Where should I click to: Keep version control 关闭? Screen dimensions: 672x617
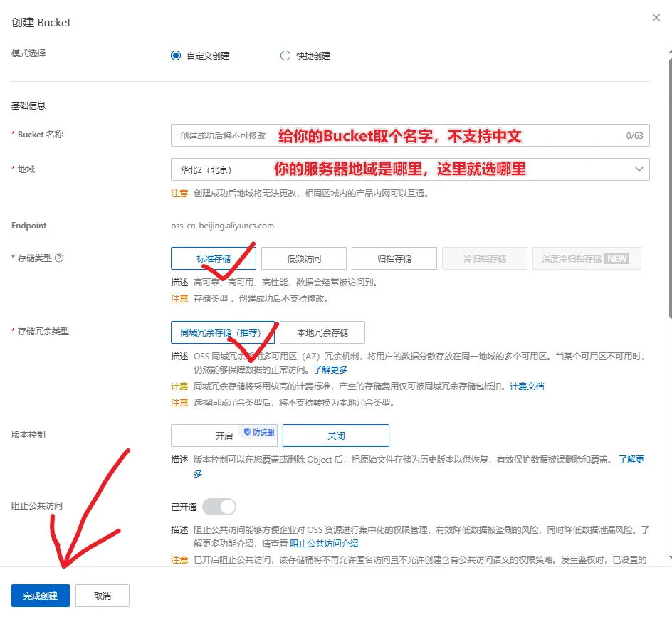coord(335,435)
